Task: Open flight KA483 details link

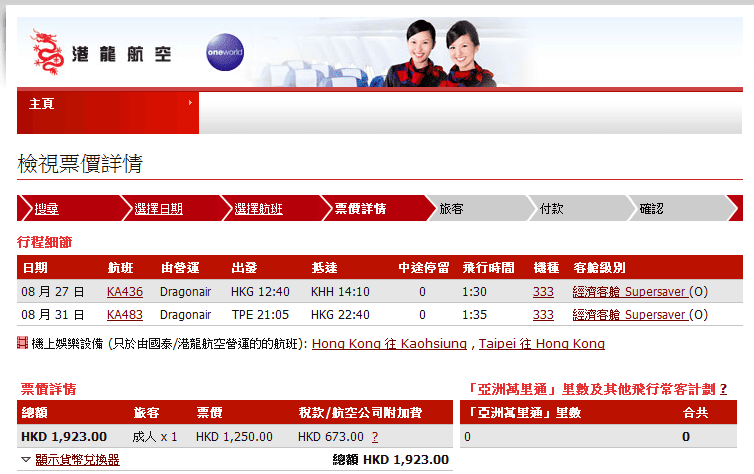Action: point(125,314)
